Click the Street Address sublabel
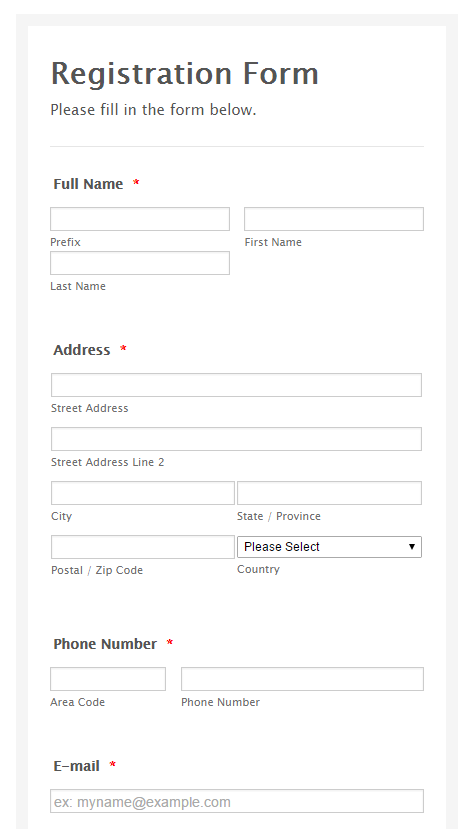Image resolution: width=470 pixels, height=829 pixels. pyautogui.click(x=89, y=408)
